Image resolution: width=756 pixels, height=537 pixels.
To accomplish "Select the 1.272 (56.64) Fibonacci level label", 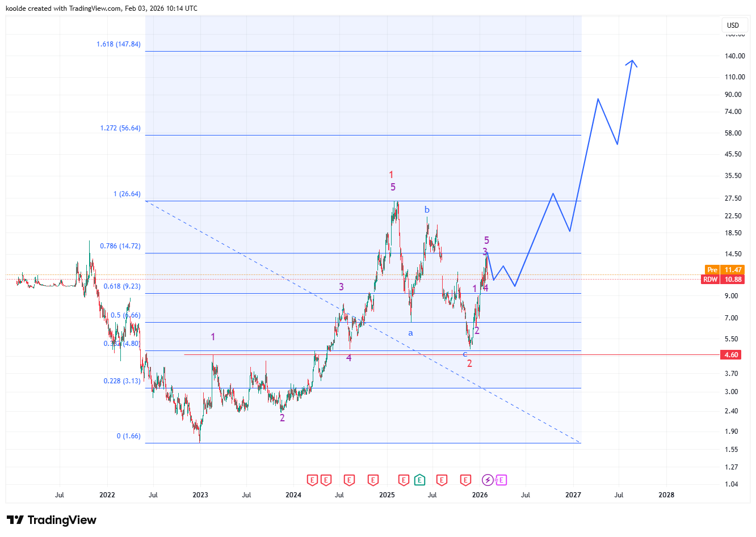I will click(120, 128).
